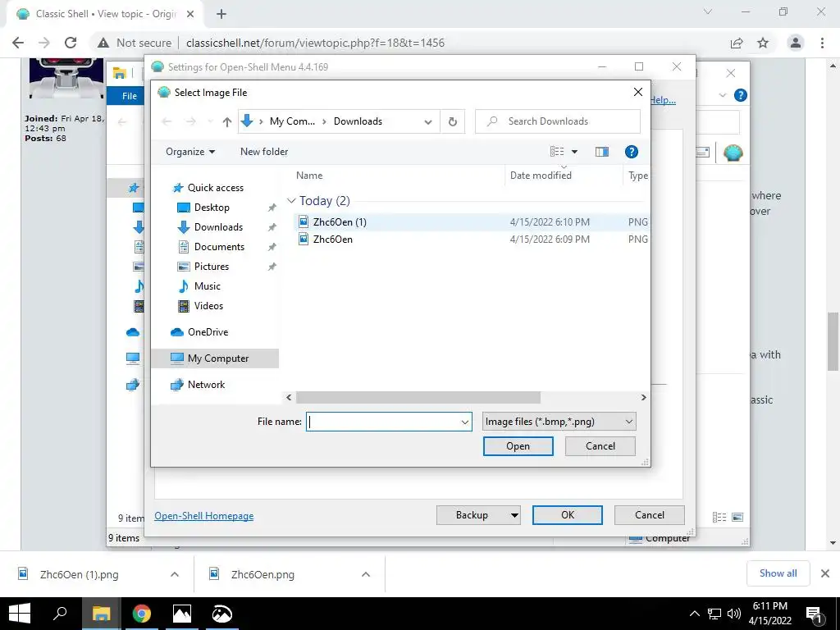Click in the Search Downloads box
Screen dimensions: 840x630
(x=558, y=121)
